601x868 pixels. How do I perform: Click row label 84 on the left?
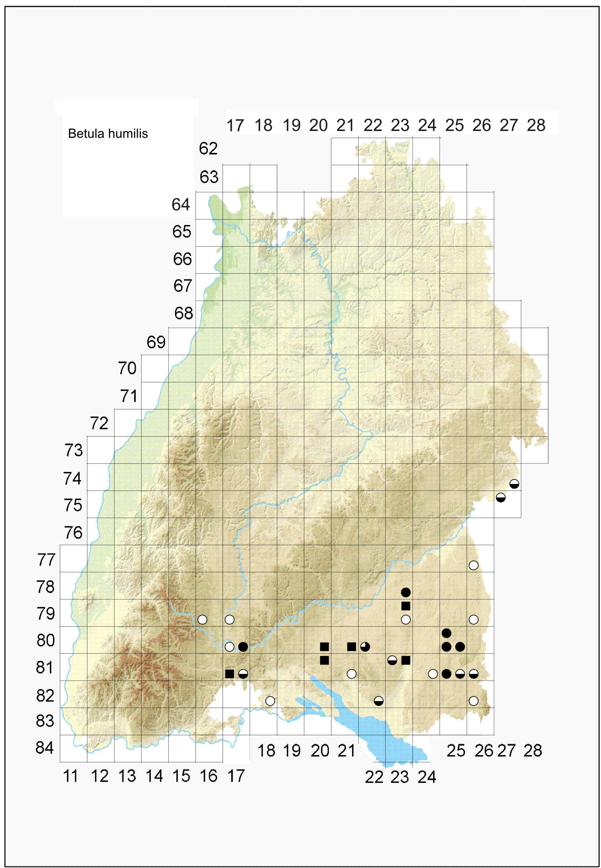45,748
